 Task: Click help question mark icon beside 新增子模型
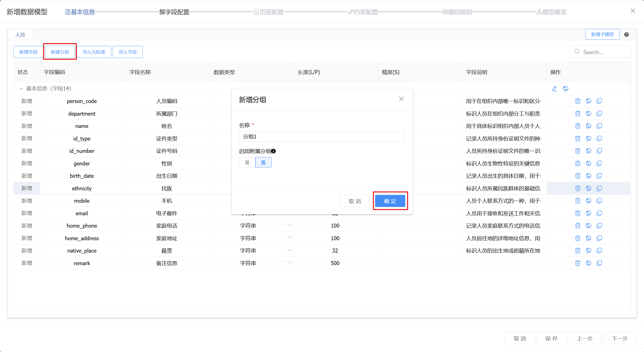click(626, 34)
